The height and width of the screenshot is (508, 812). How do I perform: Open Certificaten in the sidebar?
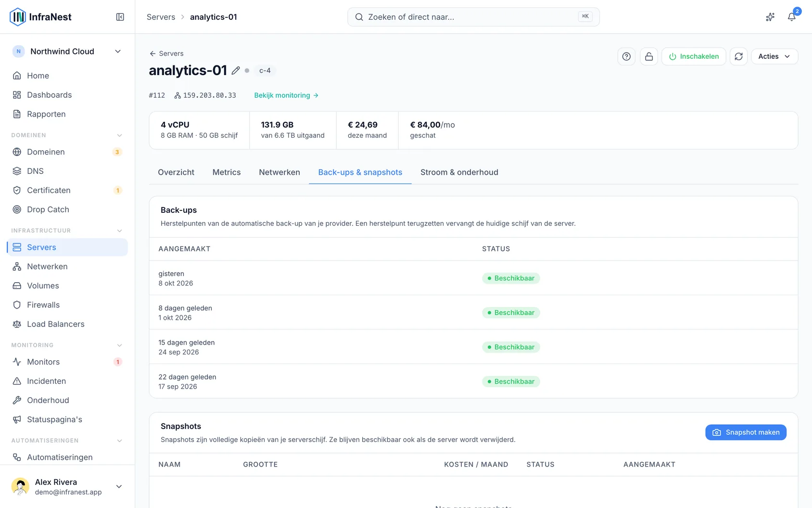[67, 190]
